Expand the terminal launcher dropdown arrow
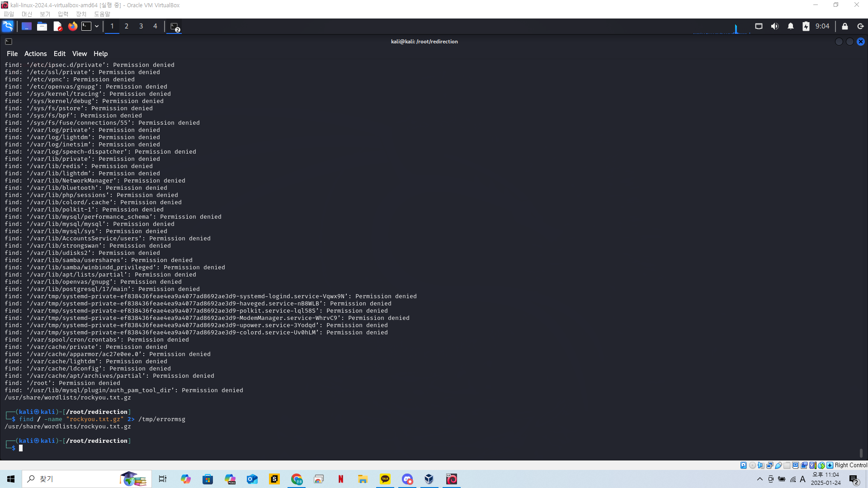 click(97, 26)
